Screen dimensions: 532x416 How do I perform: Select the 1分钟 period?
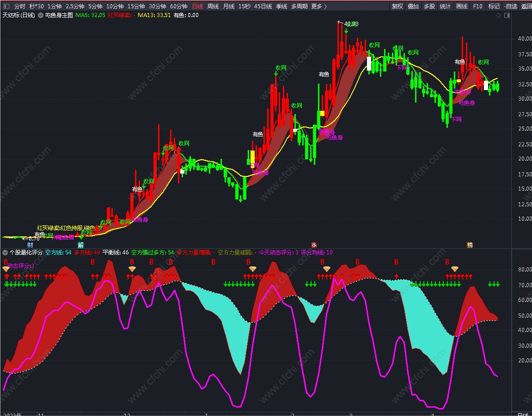[x=54, y=6]
